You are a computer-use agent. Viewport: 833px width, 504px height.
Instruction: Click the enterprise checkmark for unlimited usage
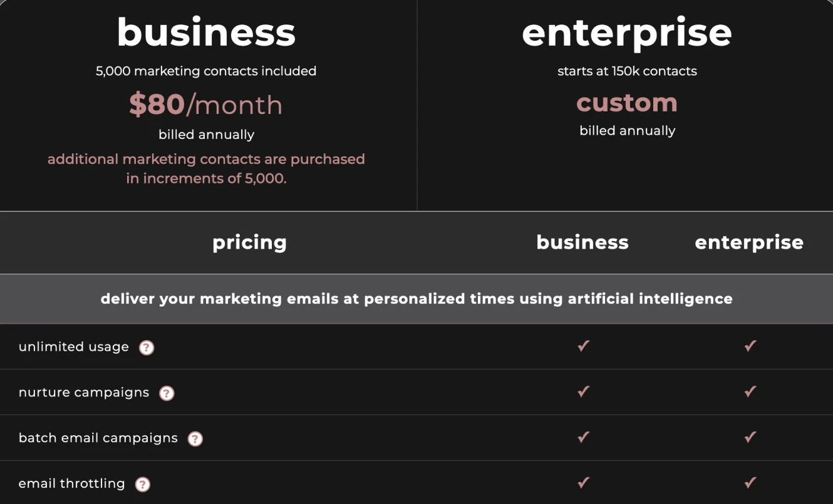pos(750,346)
